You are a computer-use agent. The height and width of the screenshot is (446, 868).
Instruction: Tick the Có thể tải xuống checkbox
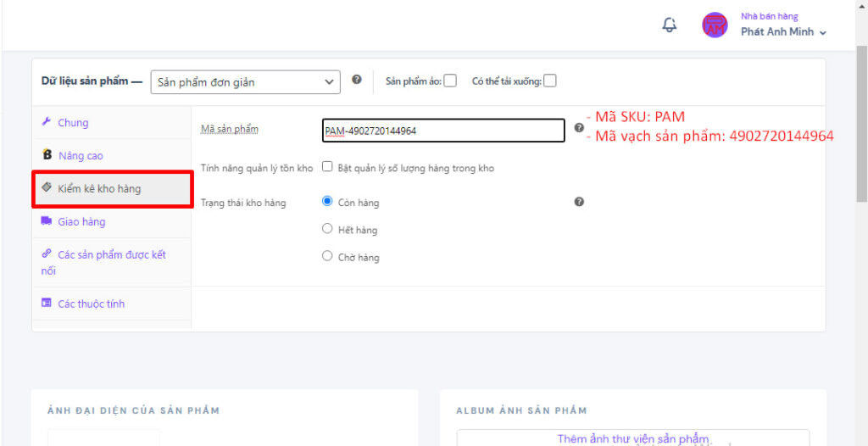[549, 81]
